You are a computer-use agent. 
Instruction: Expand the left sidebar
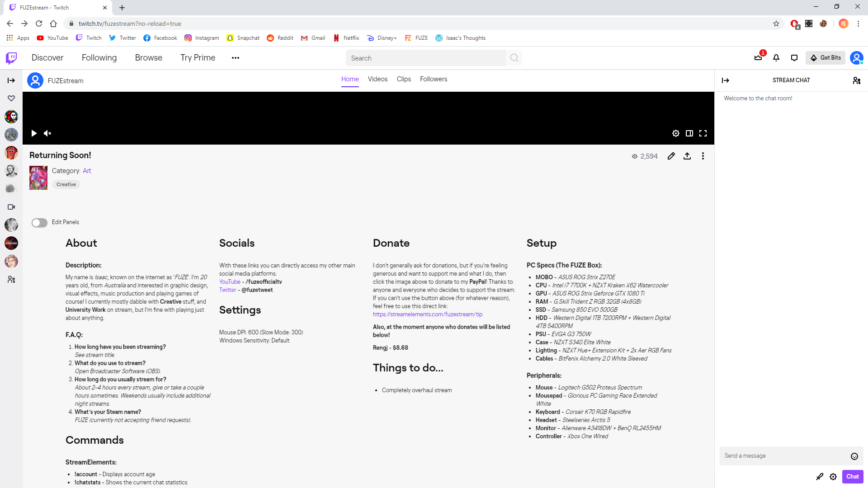tap(11, 80)
